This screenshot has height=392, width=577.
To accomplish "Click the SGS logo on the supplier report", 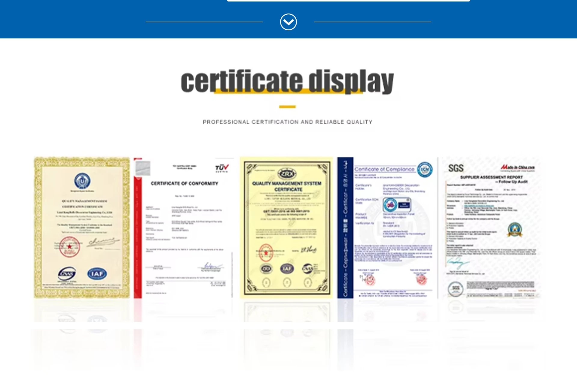I will coord(456,168).
